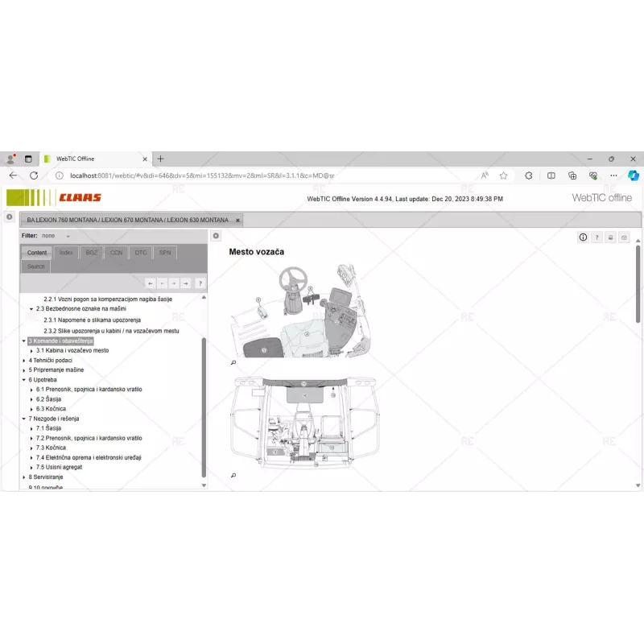Open the print icon in the viewer toolbar
The width and height of the screenshot is (644, 644).
click(x=609, y=237)
